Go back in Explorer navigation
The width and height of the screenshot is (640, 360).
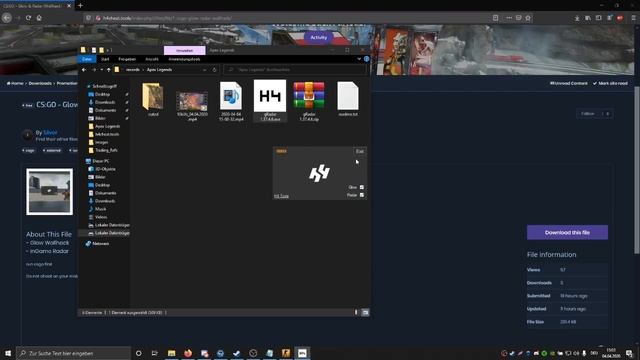click(84, 70)
